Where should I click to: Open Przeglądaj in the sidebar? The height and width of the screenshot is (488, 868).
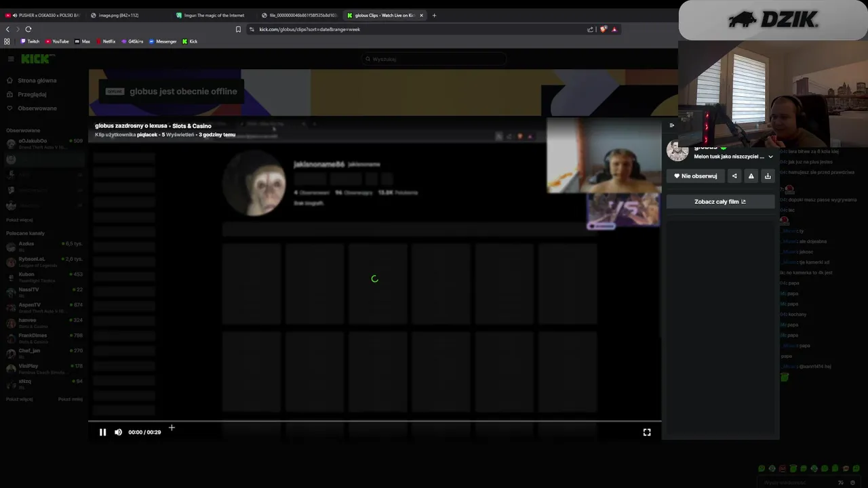[32, 94]
